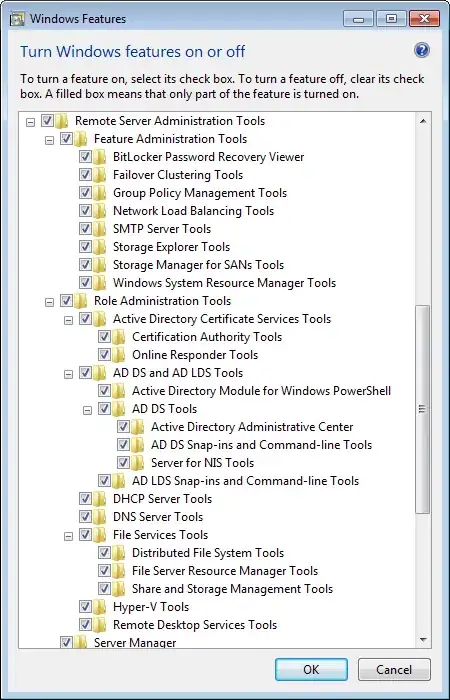Minimize the Windows Features window
The image size is (450, 700).
click(x=358, y=19)
